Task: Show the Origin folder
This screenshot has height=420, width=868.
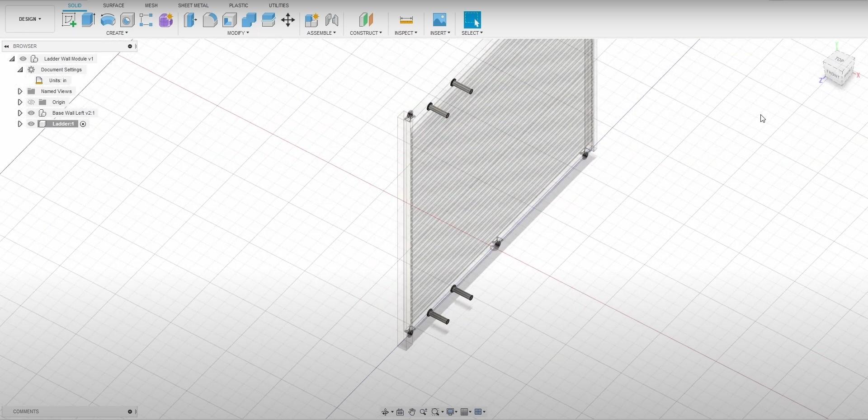Action: coord(31,102)
